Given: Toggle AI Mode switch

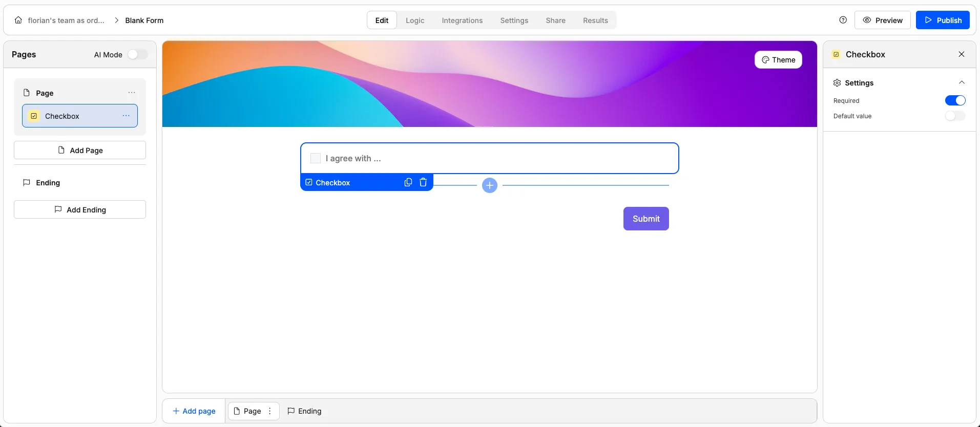Looking at the screenshot, I should pyautogui.click(x=137, y=55).
